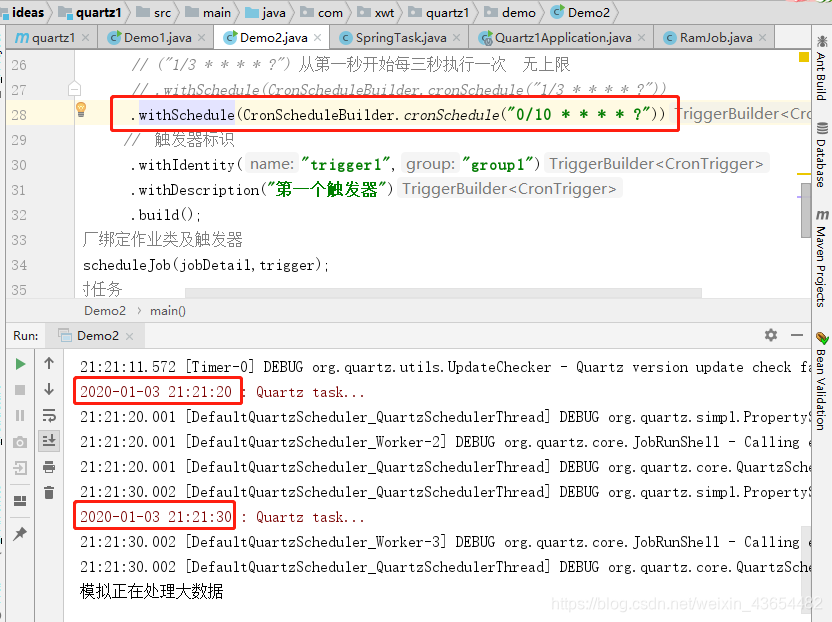Toggle soft-wrap in console output
This screenshot has width=832, height=622.
coord(49,415)
